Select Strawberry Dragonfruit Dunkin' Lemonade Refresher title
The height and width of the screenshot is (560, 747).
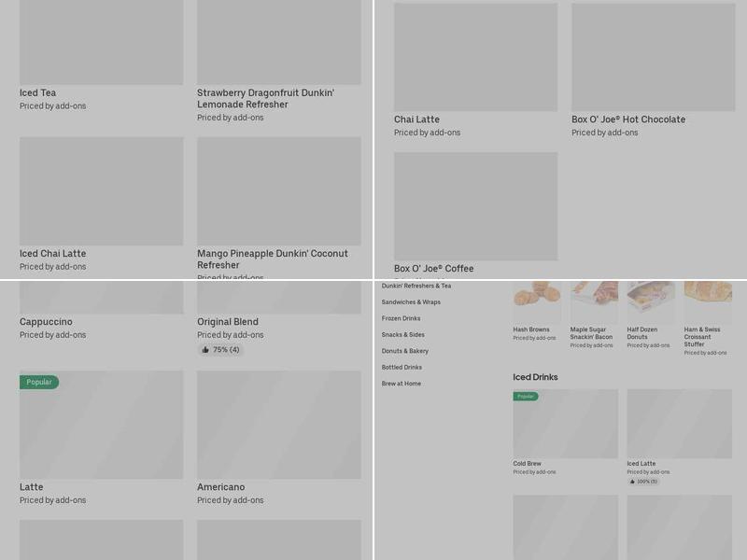[x=265, y=99]
